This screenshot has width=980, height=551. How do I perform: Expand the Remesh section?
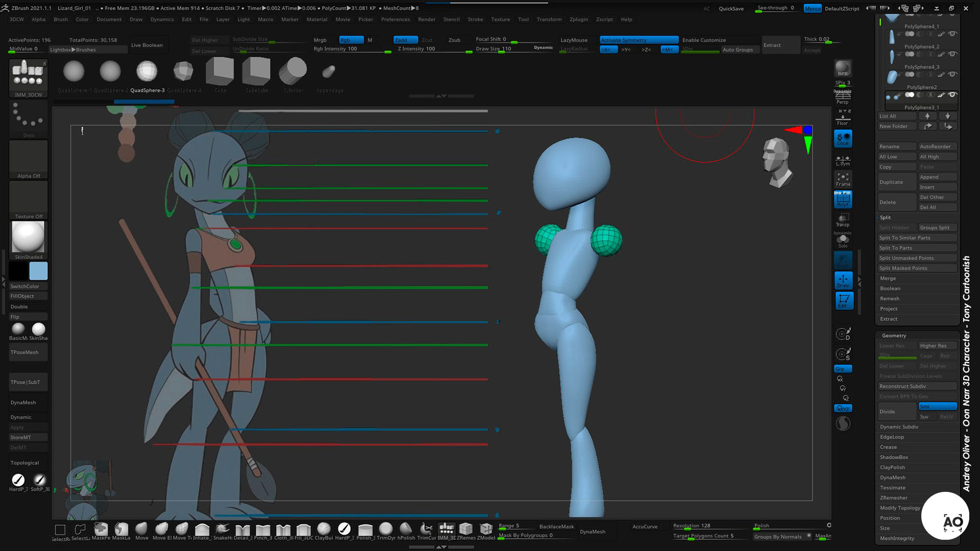[890, 299]
